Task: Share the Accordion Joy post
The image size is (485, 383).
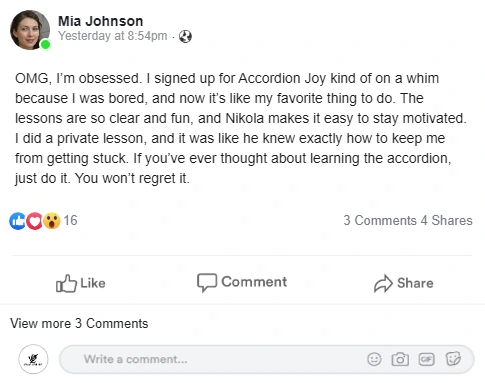Action: [404, 283]
